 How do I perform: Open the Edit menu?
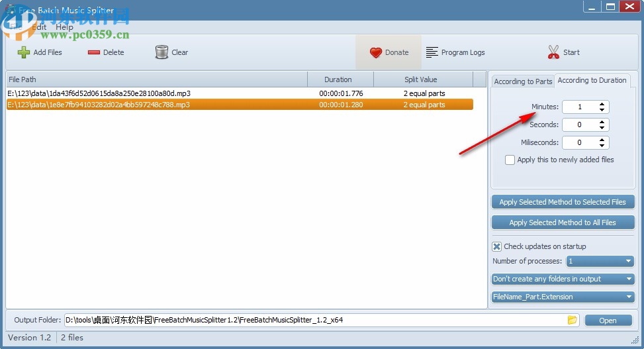pos(40,26)
